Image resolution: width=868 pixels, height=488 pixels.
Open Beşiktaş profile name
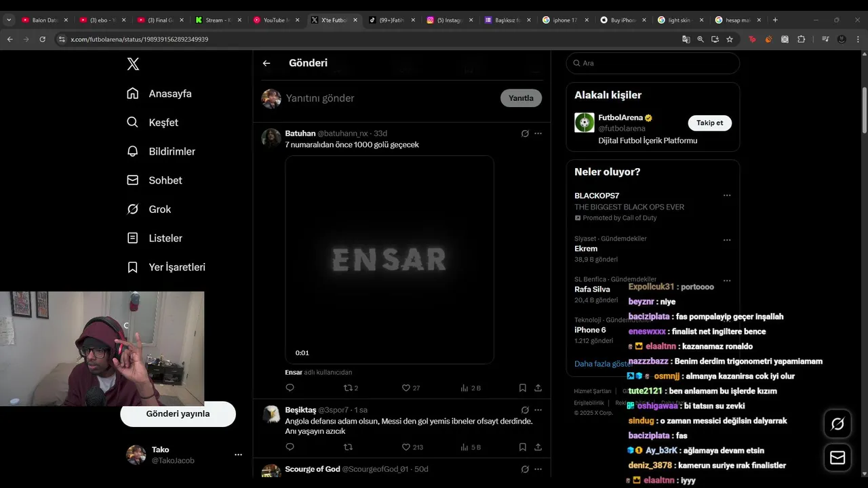(300, 410)
